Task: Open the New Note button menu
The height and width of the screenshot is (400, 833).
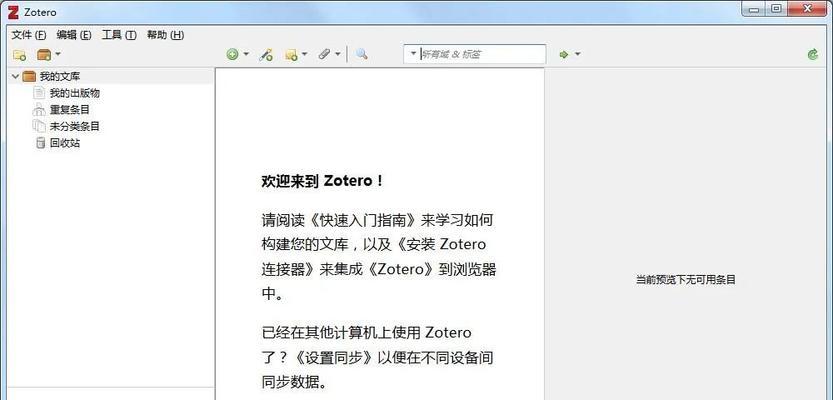Action: (296, 54)
